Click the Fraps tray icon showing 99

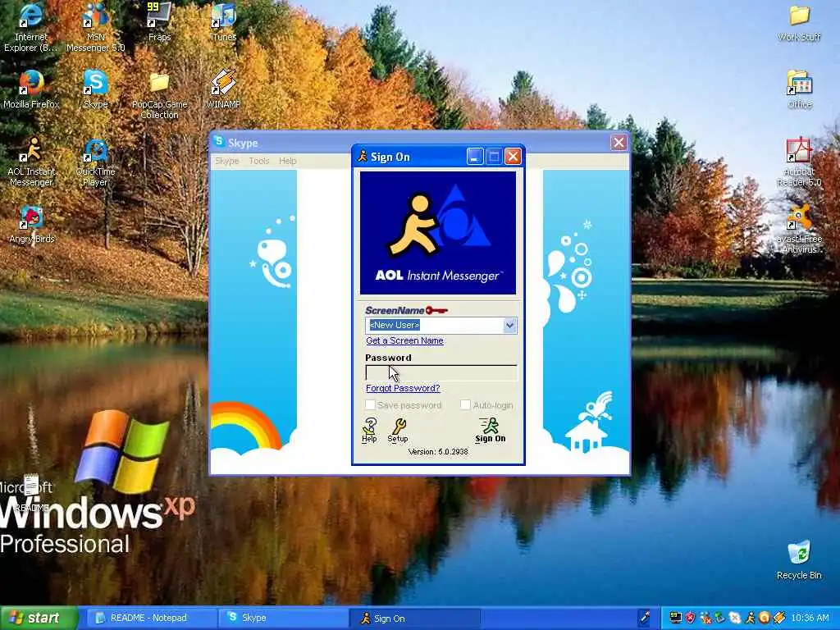[x=676, y=619]
